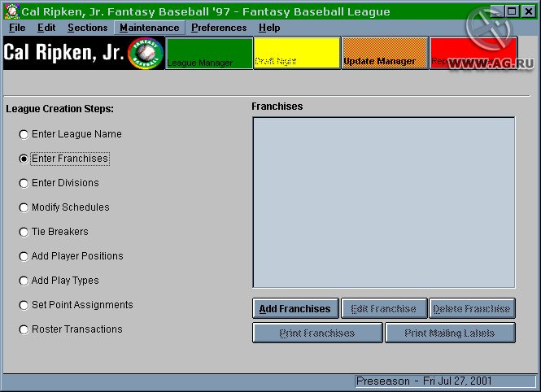Image resolution: width=541 pixels, height=392 pixels.
Task: Click the Delete Franchise button
Action: coord(472,308)
